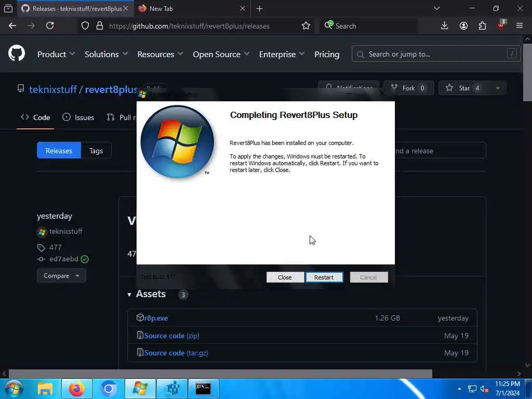Open the Enterprise dropdown menu
Screen dimensions: 532x399
click(x=282, y=54)
